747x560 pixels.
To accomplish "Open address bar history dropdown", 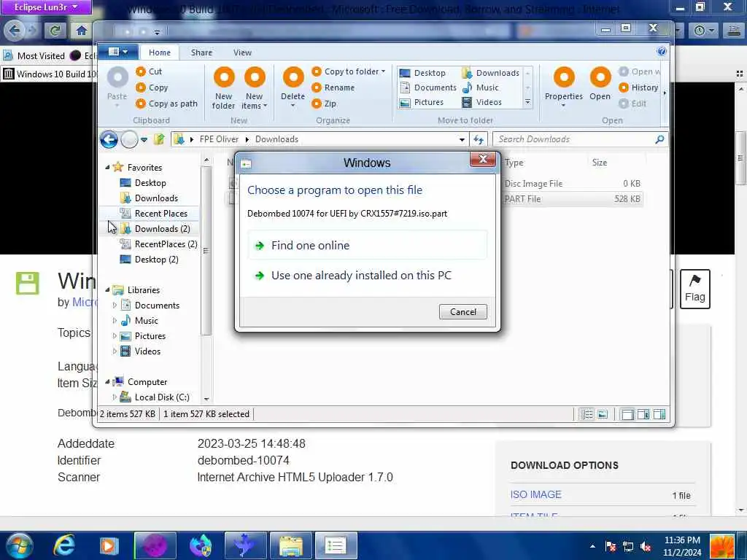I will click(x=462, y=139).
